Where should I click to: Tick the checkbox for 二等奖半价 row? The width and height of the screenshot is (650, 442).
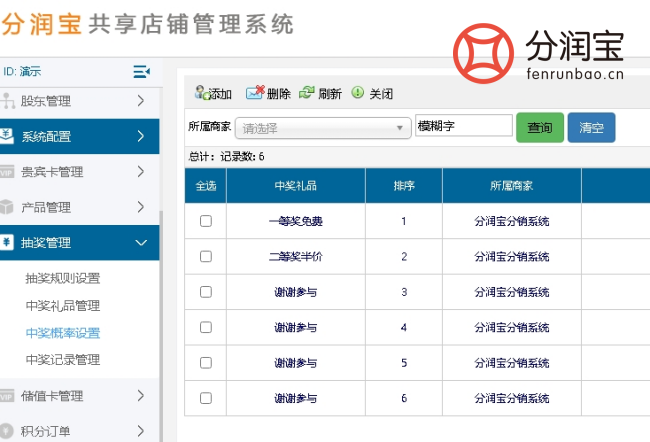206,257
